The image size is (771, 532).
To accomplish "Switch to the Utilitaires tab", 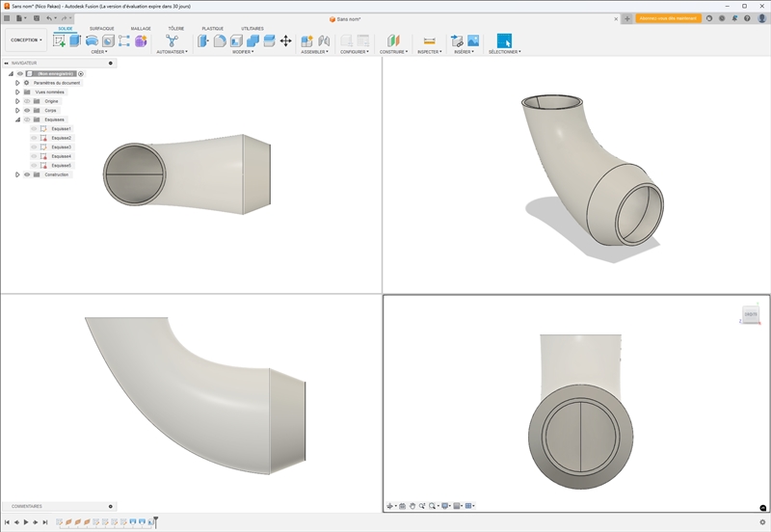I will tap(253, 29).
